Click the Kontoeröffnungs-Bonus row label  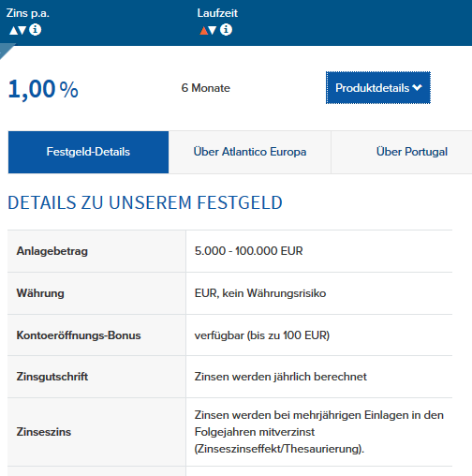pos(79,335)
